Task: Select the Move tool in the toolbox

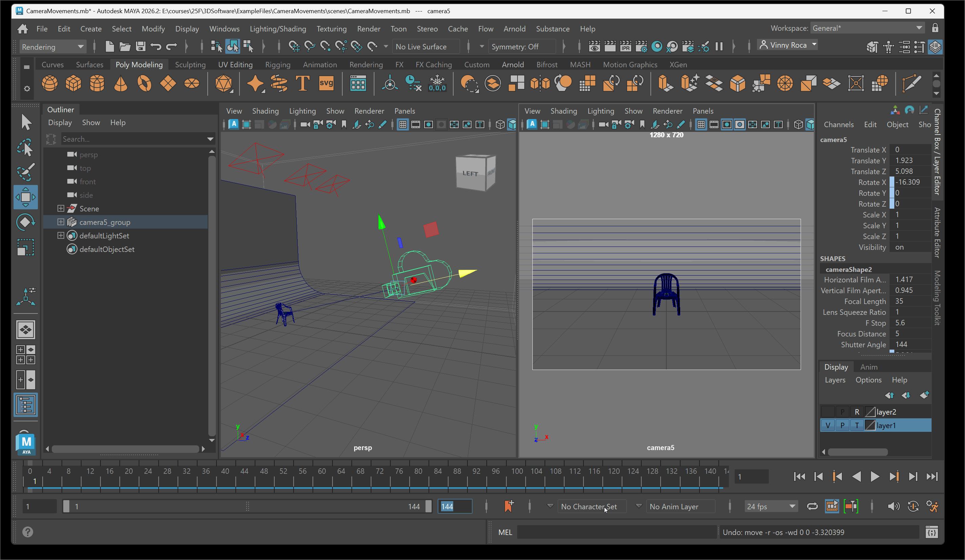Action: click(x=25, y=197)
